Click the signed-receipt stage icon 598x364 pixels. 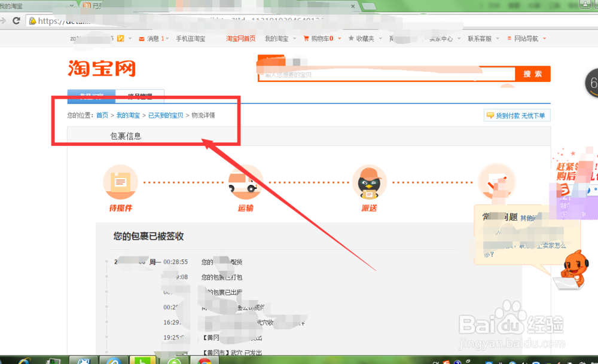tap(496, 182)
